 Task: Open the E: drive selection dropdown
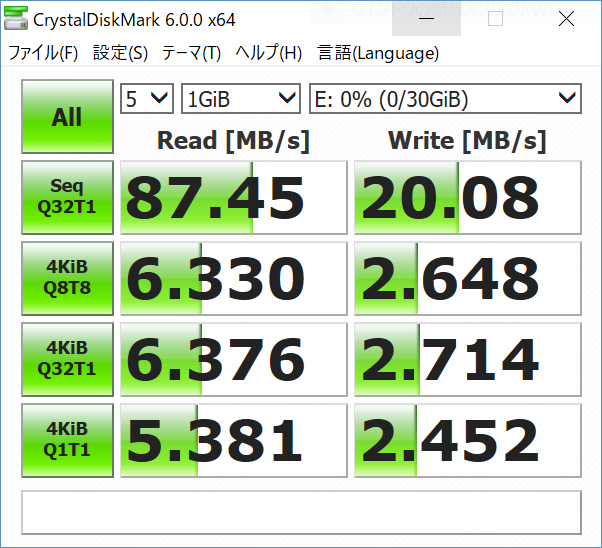tap(445, 98)
